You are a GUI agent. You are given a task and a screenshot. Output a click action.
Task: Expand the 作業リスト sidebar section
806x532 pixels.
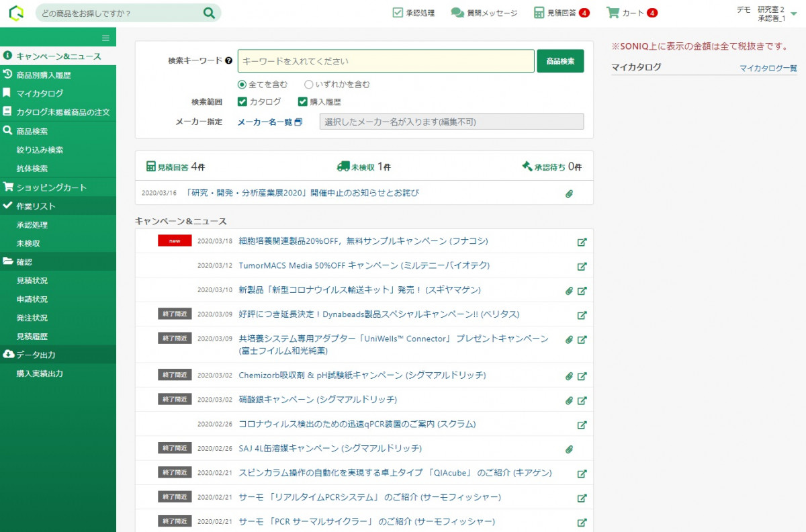[58, 206]
